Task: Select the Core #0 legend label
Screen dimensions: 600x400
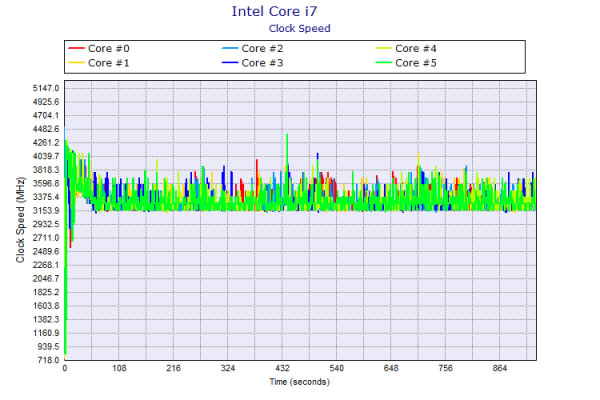Action: click(109, 49)
